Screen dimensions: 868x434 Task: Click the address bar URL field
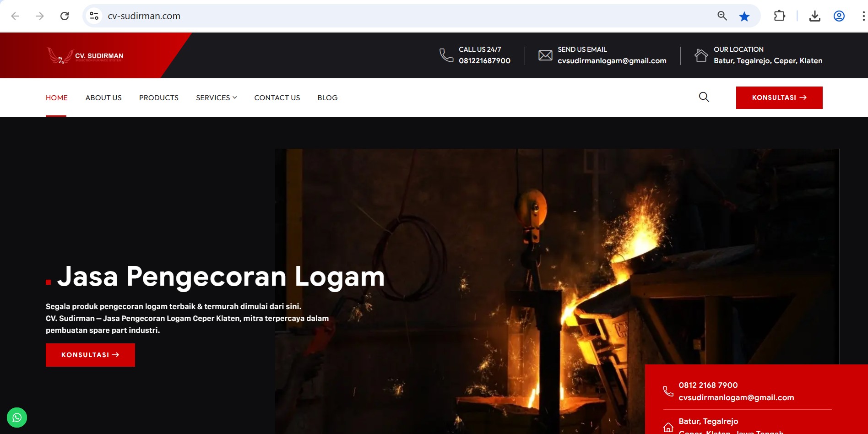pyautogui.click(x=366, y=16)
